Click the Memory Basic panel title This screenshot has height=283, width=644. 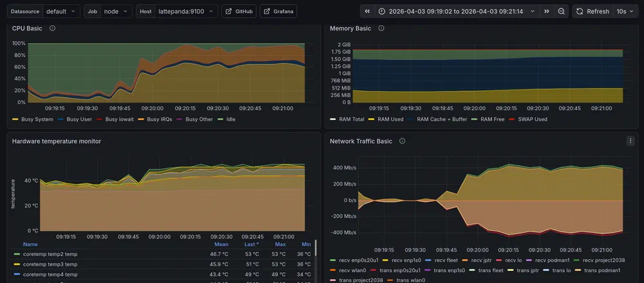click(350, 28)
